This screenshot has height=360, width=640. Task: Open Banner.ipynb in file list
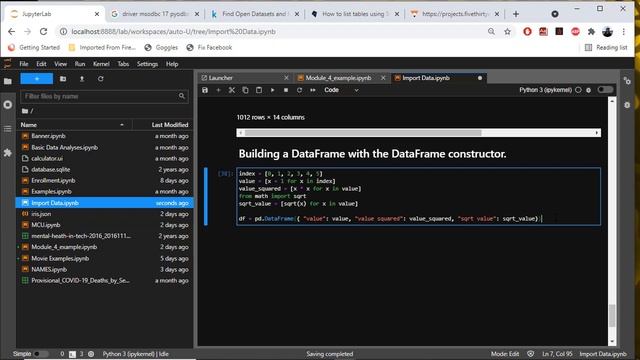coord(104,136)
